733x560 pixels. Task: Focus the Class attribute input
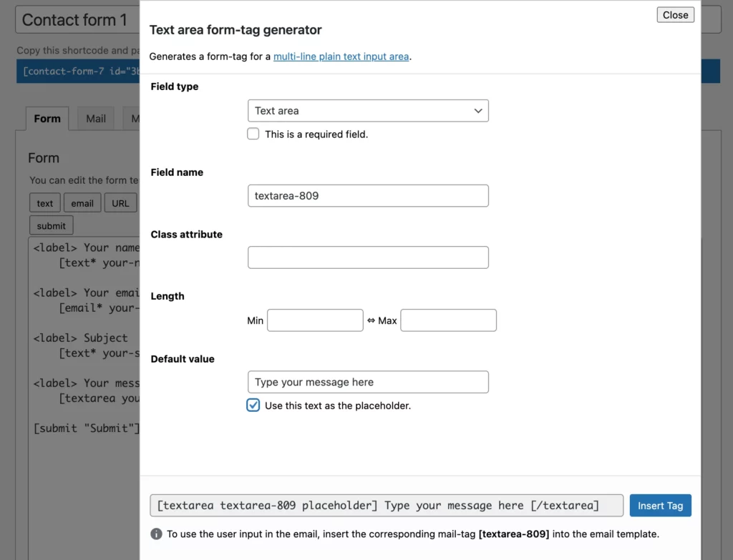click(368, 257)
